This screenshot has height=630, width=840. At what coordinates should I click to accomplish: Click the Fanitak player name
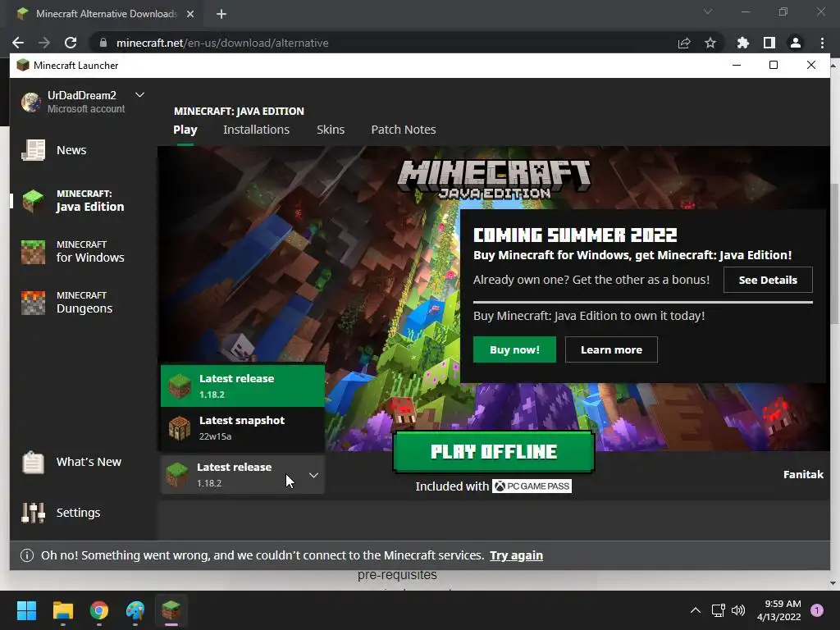coord(803,474)
